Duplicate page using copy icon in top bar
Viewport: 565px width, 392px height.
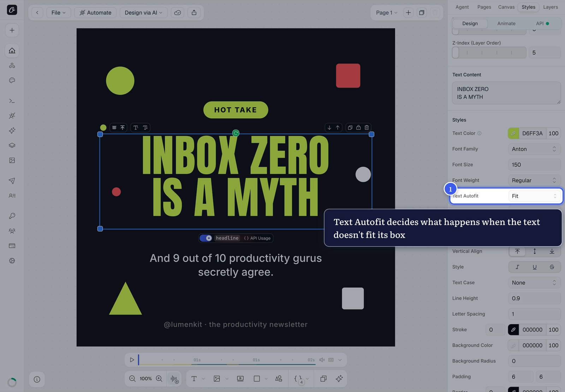(x=422, y=13)
